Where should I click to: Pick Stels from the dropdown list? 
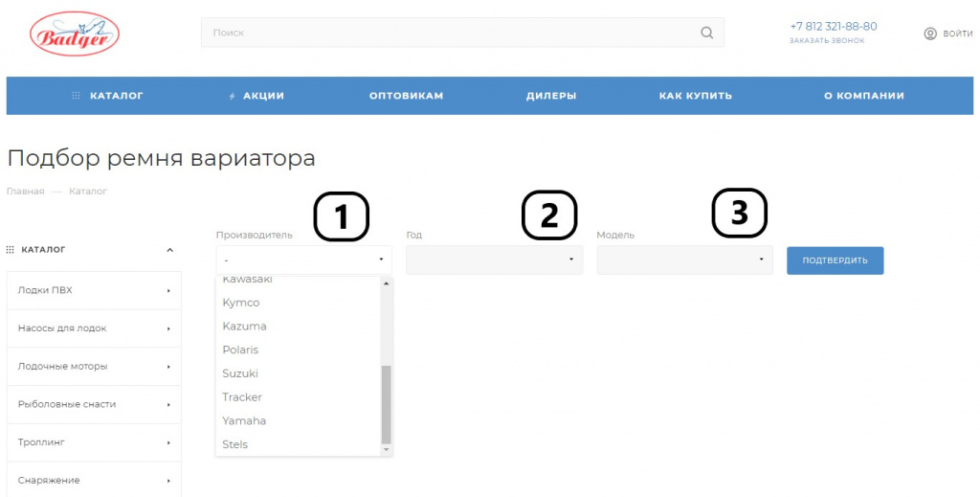235,444
